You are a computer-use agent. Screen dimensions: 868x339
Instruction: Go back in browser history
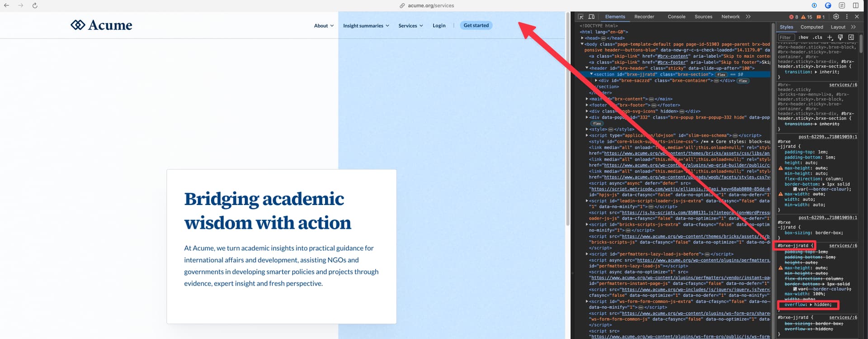pos(7,5)
